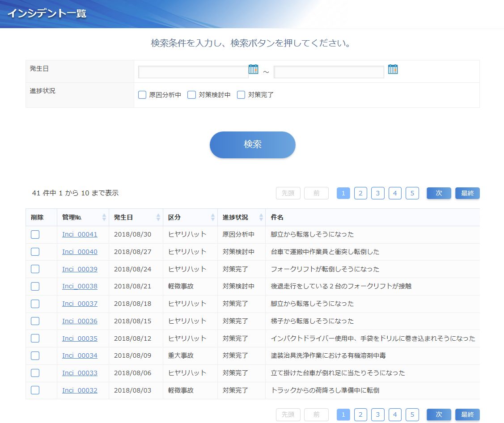This screenshot has width=504, height=423.
Task: Click top 次 next page button
Action: pos(439,193)
